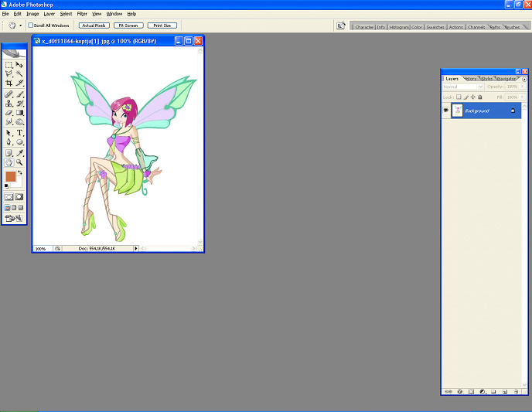The height and width of the screenshot is (412, 532).
Task: Select the History Brush tool
Action: tap(19, 104)
